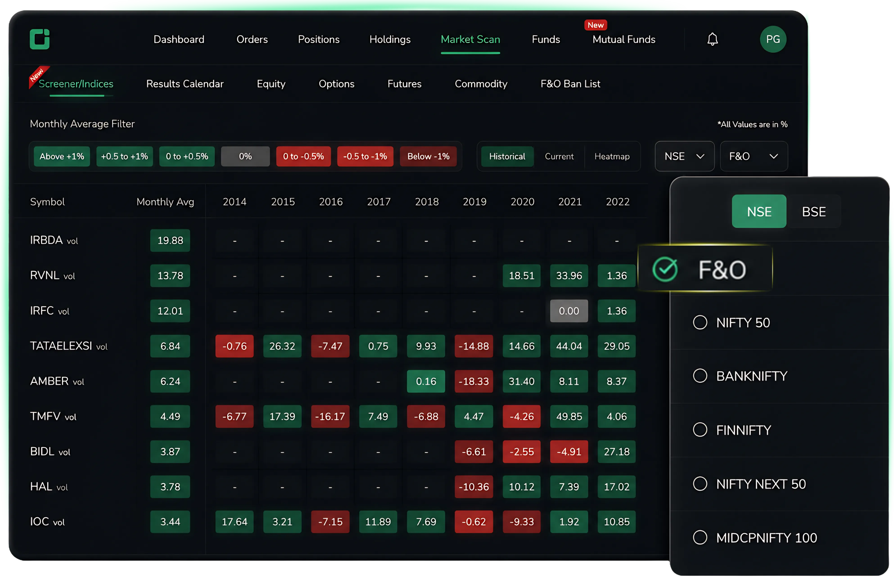Image resolution: width=894 pixels, height=588 pixels.
Task: Apply the 0% filter
Action: 245,156
